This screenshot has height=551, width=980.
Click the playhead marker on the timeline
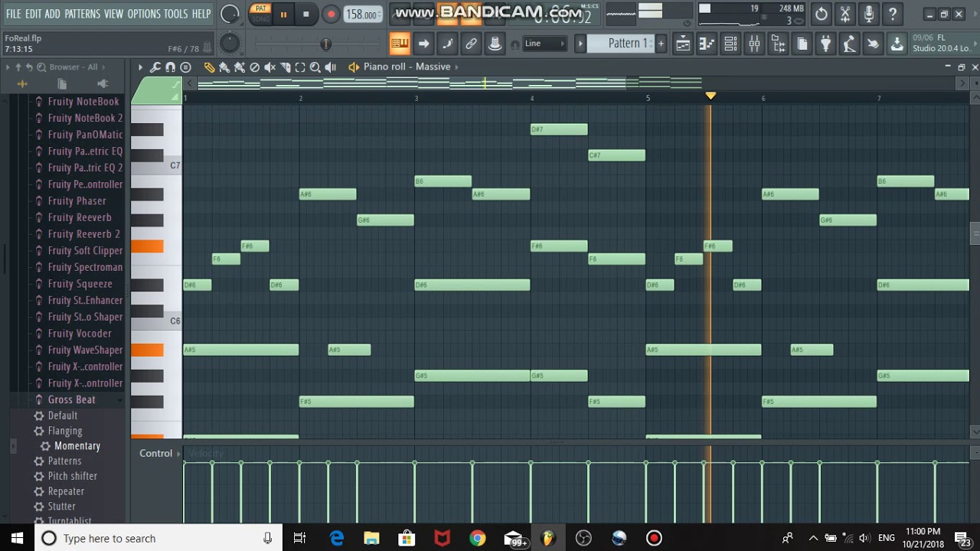[710, 96]
